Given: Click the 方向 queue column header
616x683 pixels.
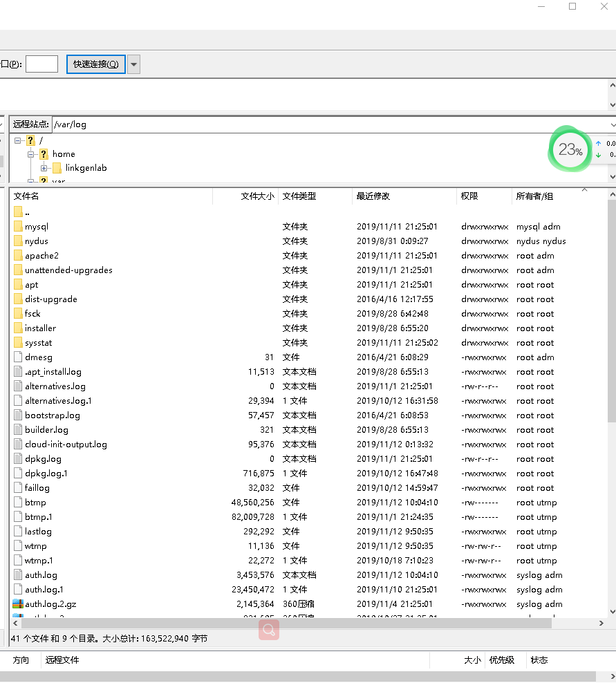Looking at the screenshot, I should [x=21, y=660].
